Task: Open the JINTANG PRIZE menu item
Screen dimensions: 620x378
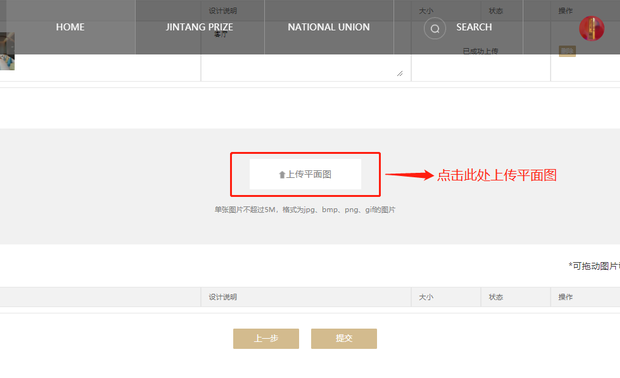Action: tap(199, 27)
